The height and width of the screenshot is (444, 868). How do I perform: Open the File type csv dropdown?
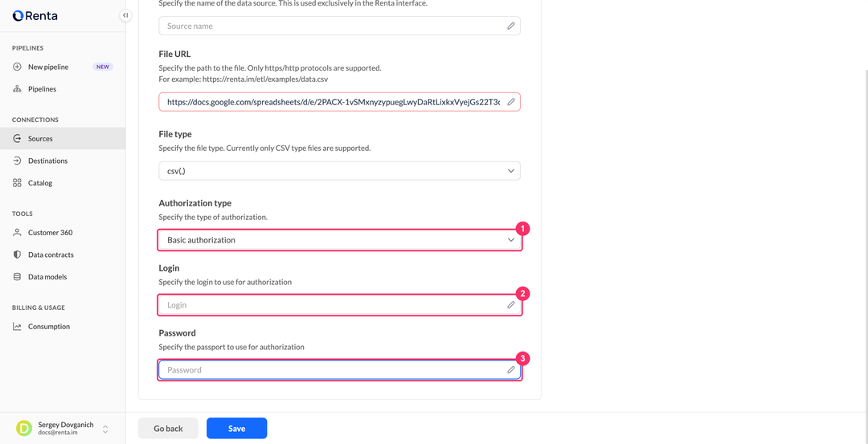tap(339, 171)
